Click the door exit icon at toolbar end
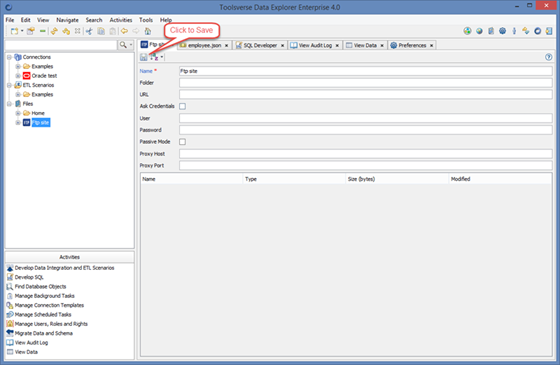The width and height of the screenshot is (560, 365). pos(549,31)
